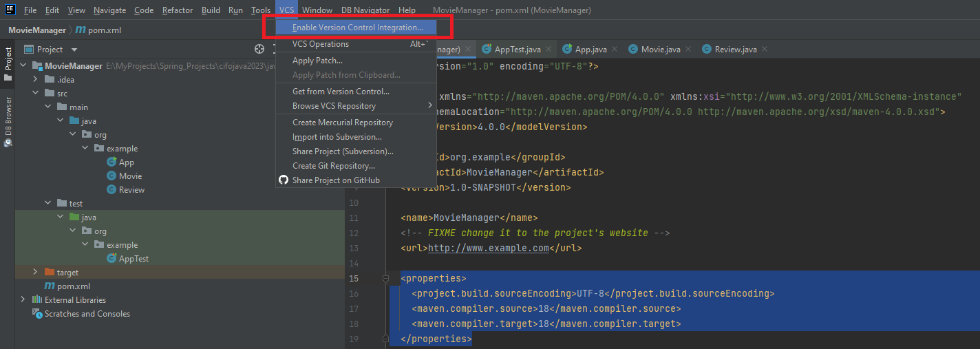Expand the .idea folder
Image resolution: width=980 pixels, height=349 pixels.
pos(36,80)
